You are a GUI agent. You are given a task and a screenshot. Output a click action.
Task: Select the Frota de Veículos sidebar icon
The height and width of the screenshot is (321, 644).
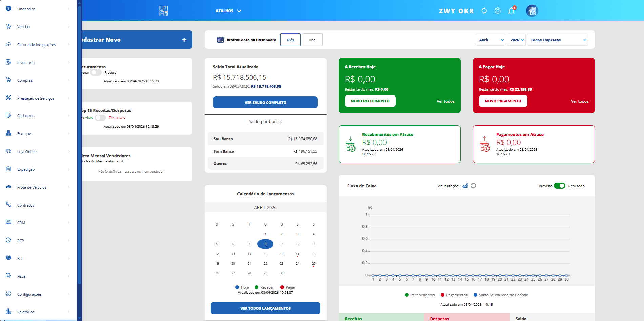click(x=8, y=187)
